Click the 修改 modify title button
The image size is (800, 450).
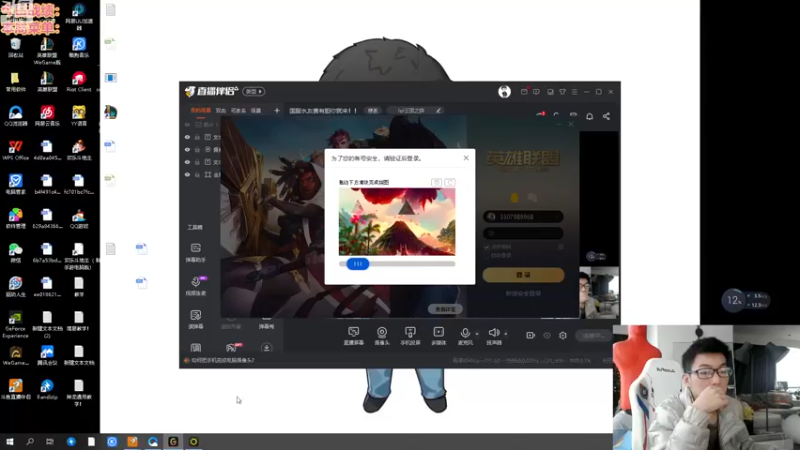[373, 110]
